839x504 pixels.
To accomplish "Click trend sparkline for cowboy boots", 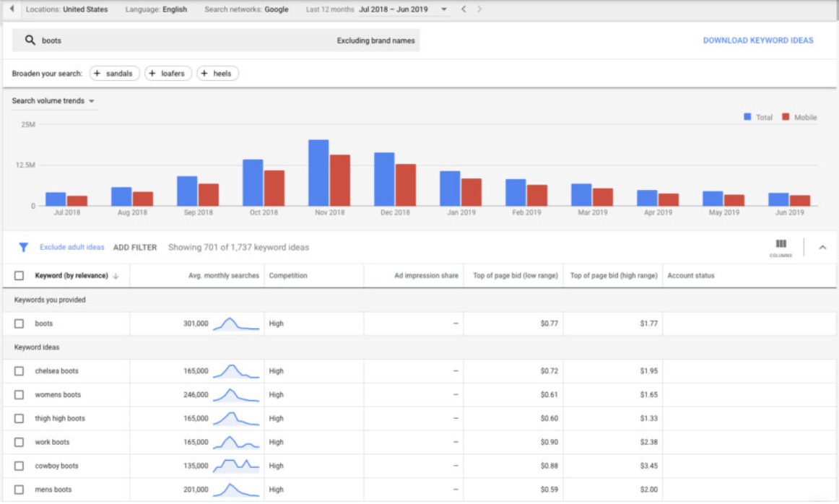I will coord(235,466).
